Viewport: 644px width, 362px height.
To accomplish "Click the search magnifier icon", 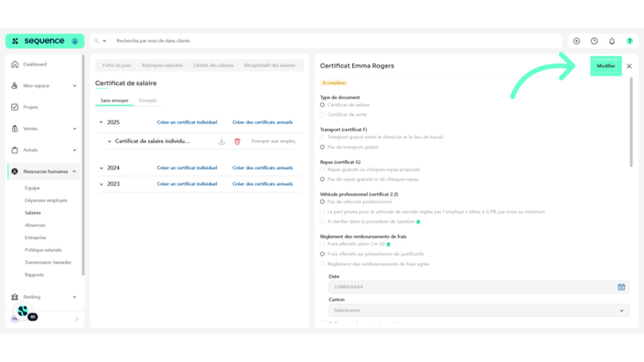I will click(96, 41).
